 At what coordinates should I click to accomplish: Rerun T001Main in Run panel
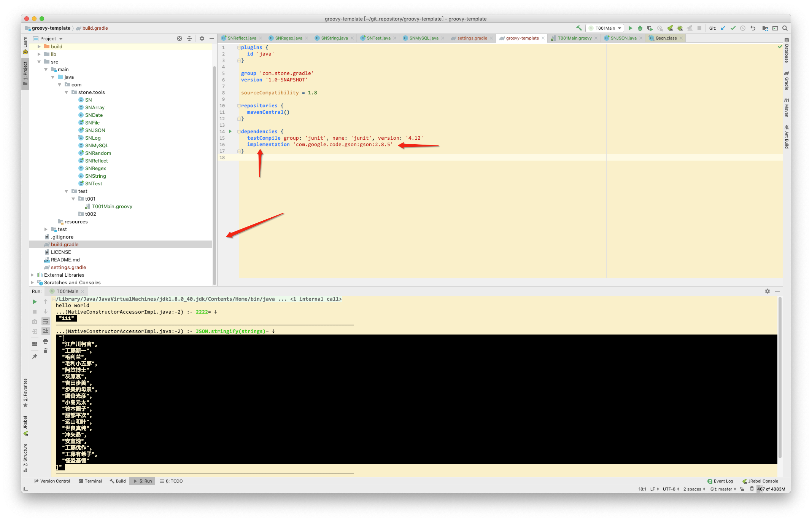pos(35,302)
